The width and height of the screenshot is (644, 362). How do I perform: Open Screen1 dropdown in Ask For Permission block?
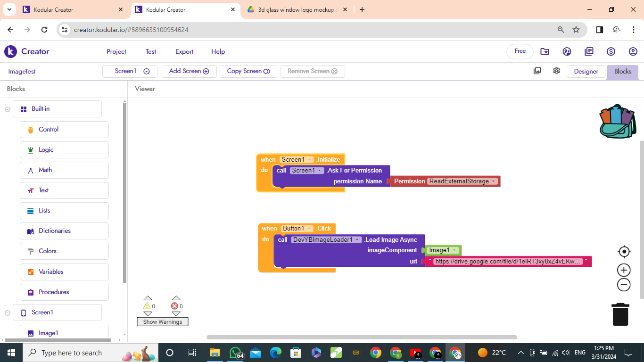click(x=307, y=171)
